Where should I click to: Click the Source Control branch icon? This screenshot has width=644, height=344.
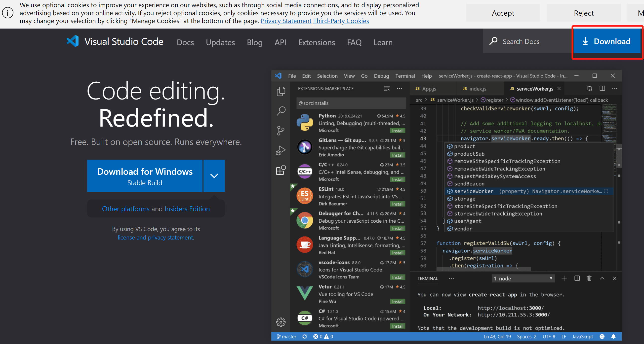tap(281, 130)
